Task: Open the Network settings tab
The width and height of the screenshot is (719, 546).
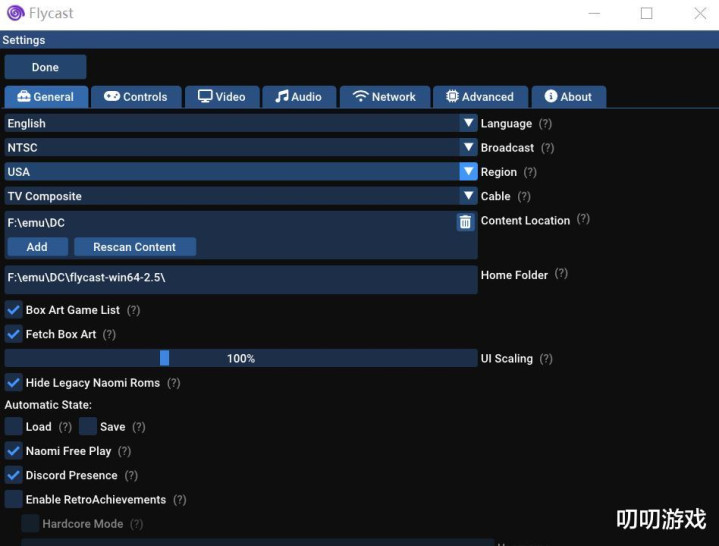Action: coord(384,97)
